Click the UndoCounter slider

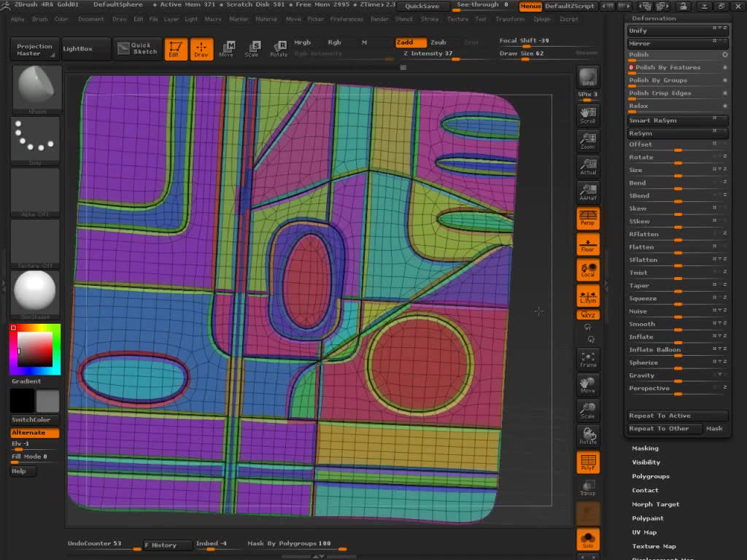pos(104,544)
